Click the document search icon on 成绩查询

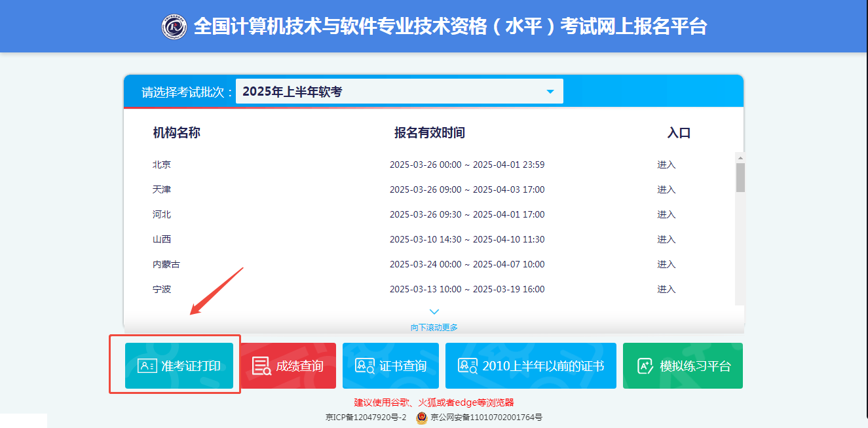261,366
